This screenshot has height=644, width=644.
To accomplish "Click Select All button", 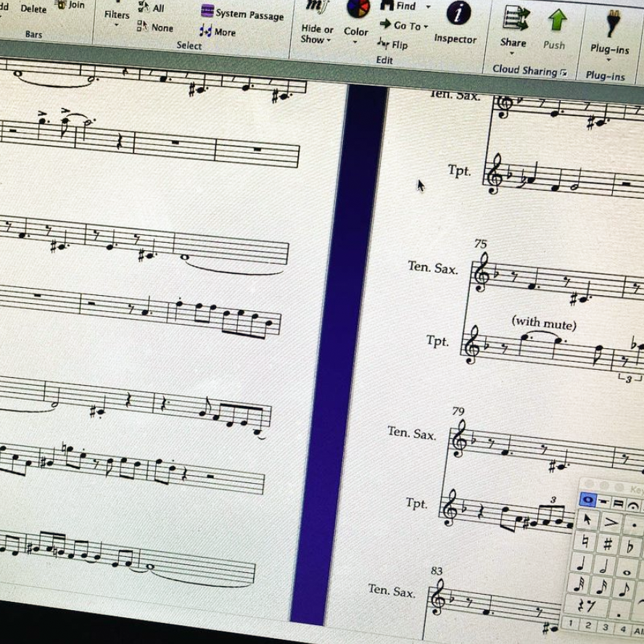I will coord(151,7).
